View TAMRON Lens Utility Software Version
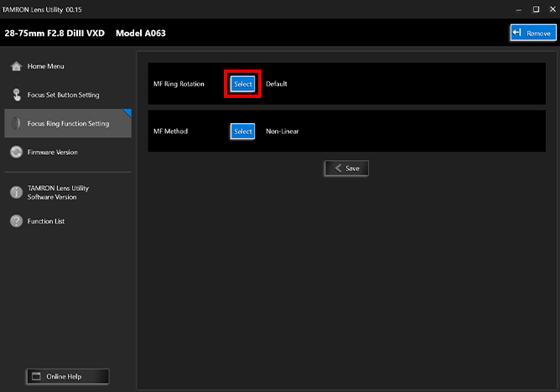Viewport: 560px width, 392px height. click(x=58, y=193)
